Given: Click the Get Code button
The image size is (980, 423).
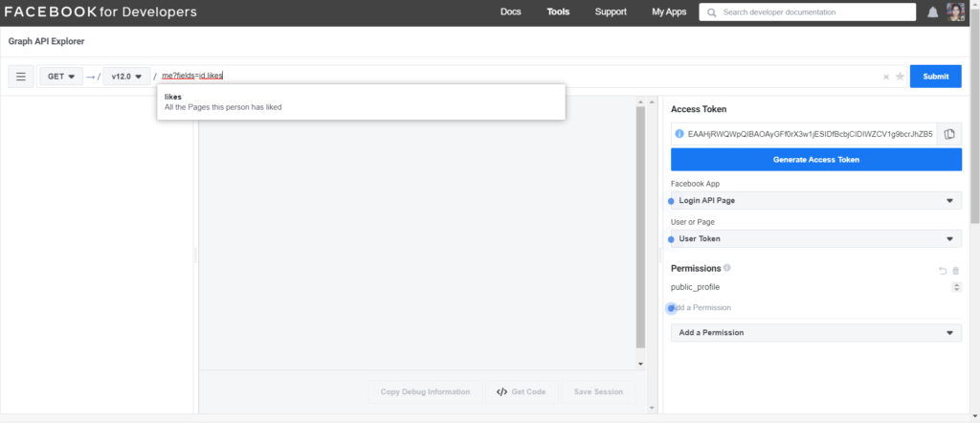Looking at the screenshot, I should [522, 391].
